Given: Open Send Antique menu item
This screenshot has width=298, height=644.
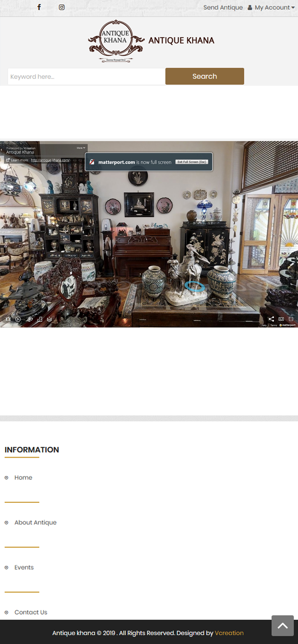Looking at the screenshot, I should pos(223,7).
